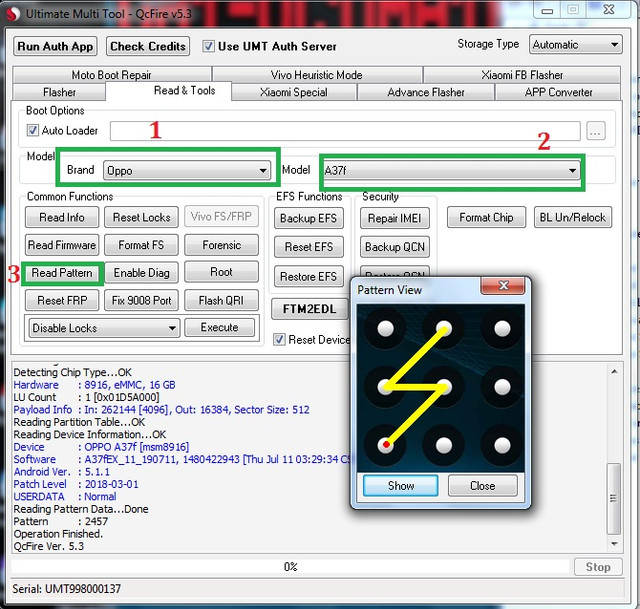Click the Backup QCN button
Viewport: 640px width, 609px height.
coord(394,247)
